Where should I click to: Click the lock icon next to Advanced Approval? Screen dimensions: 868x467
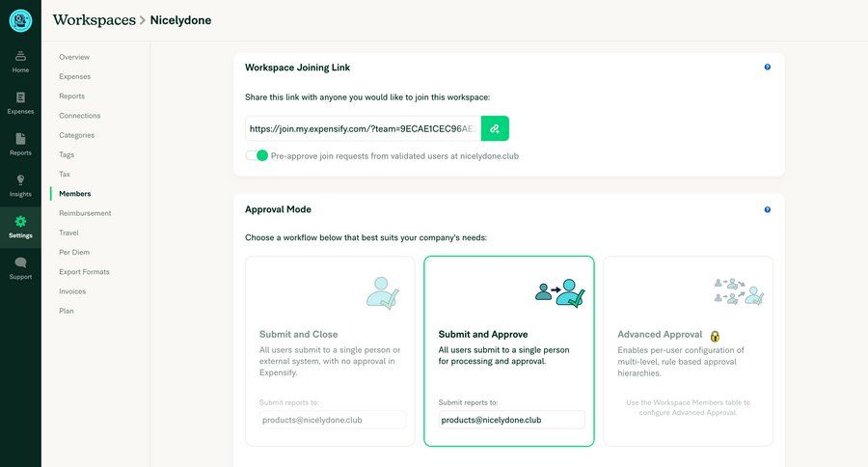coord(715,336)
